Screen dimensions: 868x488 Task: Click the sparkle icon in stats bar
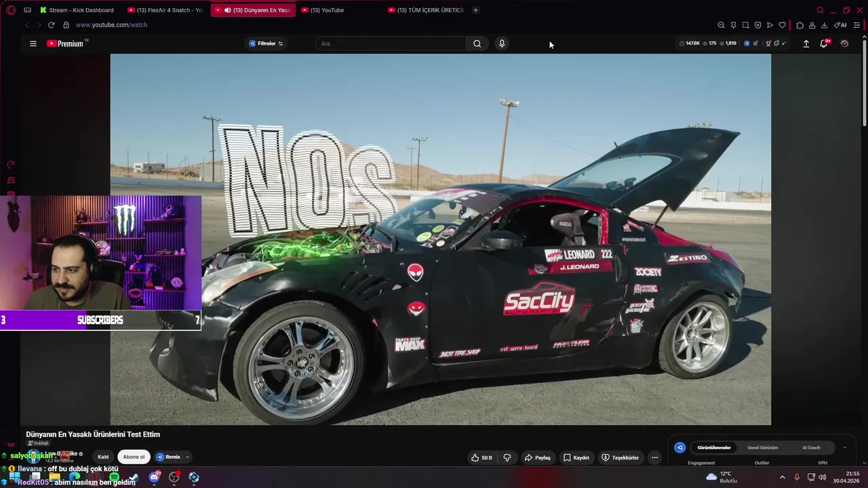tap(784, 43)
